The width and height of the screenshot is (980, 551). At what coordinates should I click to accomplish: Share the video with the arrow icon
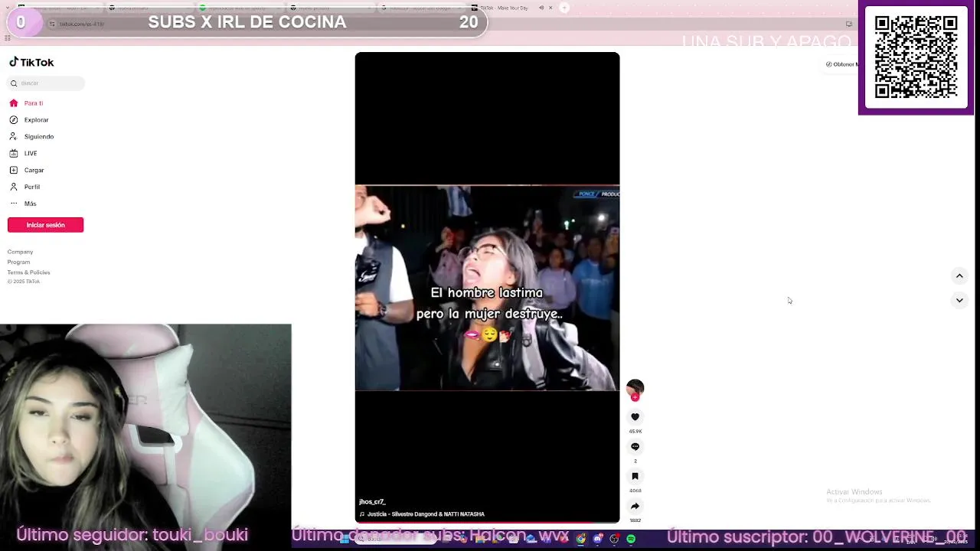[635, 506]
